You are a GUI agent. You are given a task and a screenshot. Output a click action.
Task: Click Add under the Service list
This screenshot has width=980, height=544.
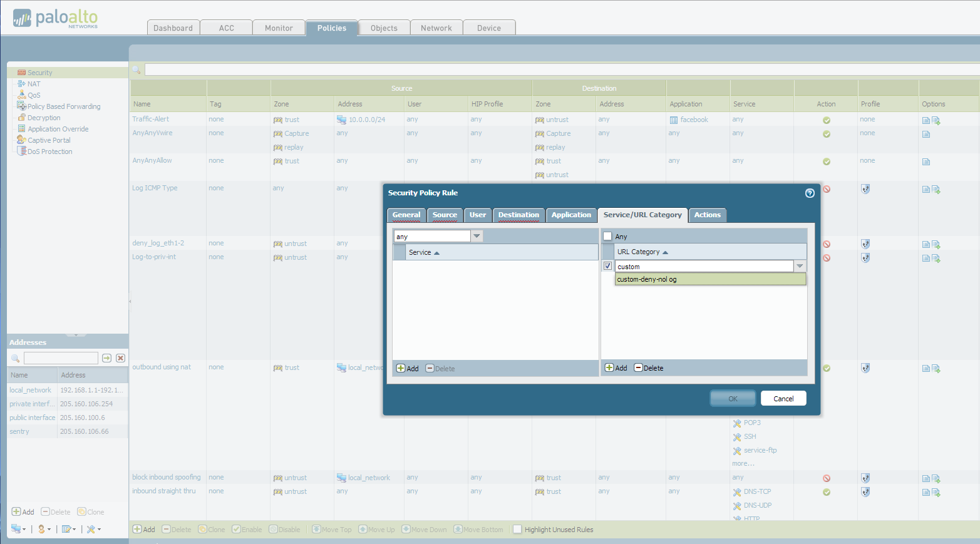pos(408,368)
